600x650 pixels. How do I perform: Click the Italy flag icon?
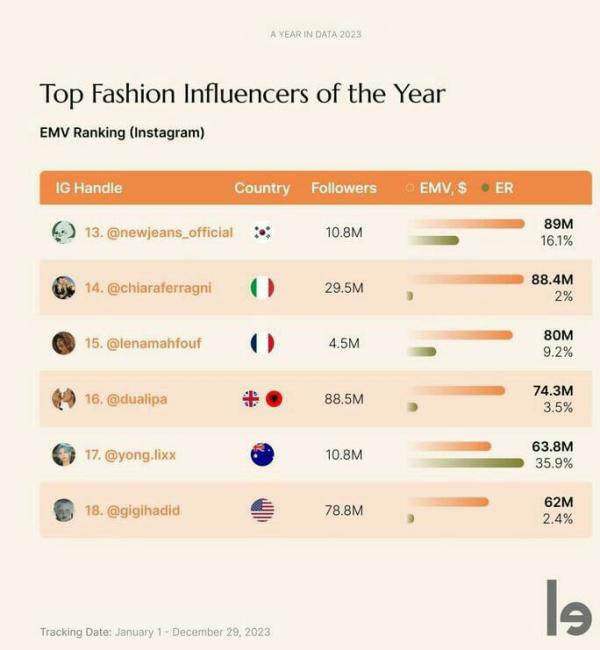[x=262, y=288]
